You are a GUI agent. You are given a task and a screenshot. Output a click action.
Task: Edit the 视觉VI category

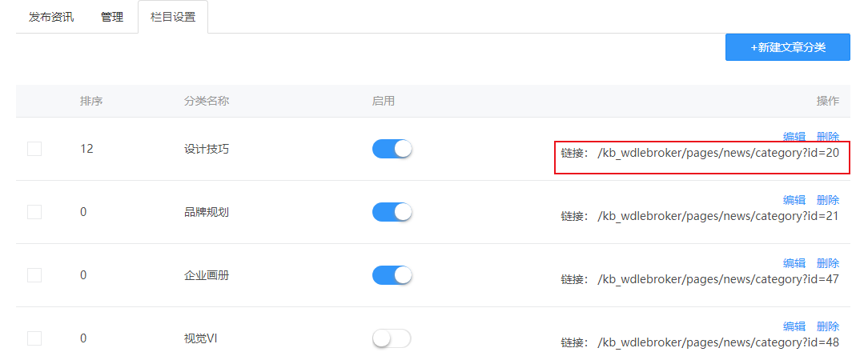pos(794,326)
